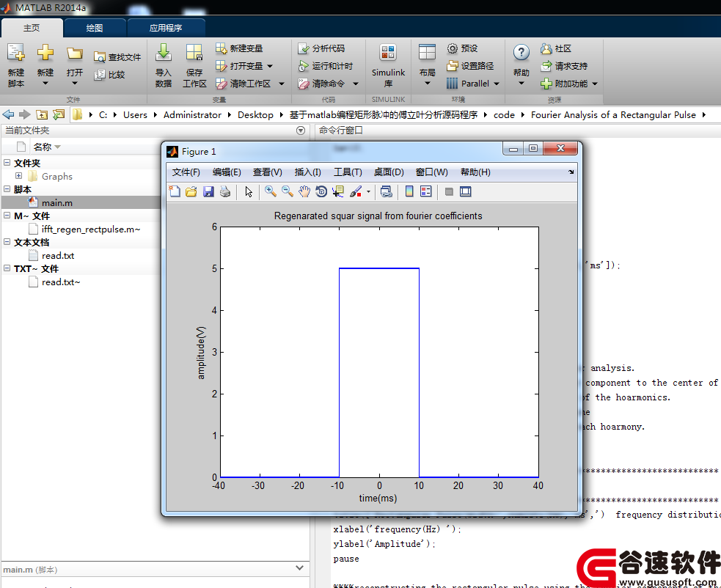Viewport: 721px width, 588px height.
Task: Click the Help (帮助) button in ribbon
Action: click(521, 65)
